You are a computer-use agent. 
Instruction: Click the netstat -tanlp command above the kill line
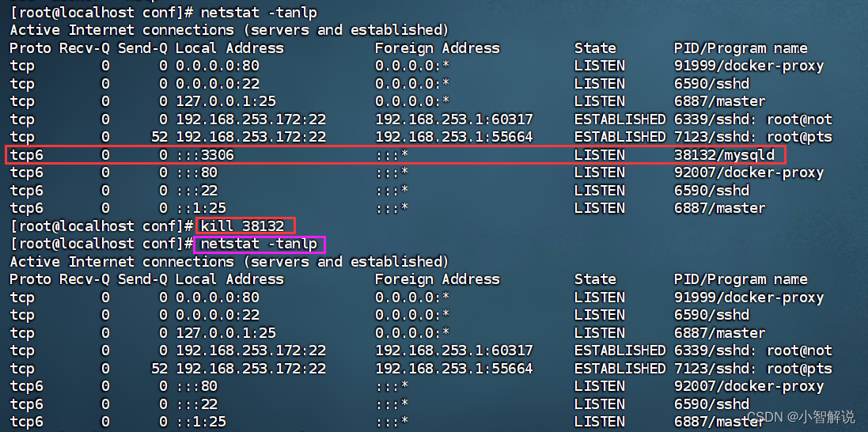point(259,12)
